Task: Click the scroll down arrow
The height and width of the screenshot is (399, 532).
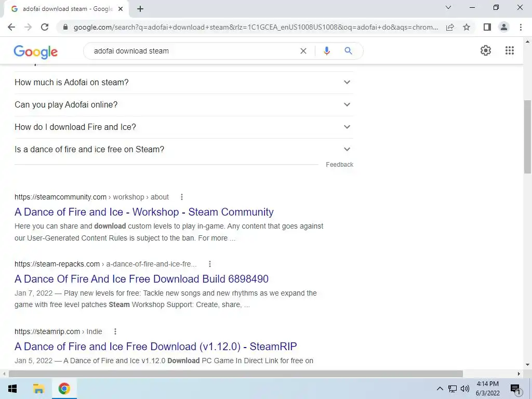Action: [x=527, y=365]
